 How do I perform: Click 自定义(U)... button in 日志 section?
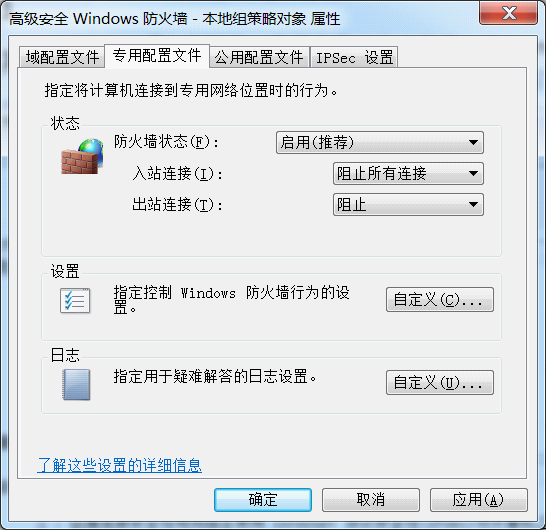(x=440, y=383)
